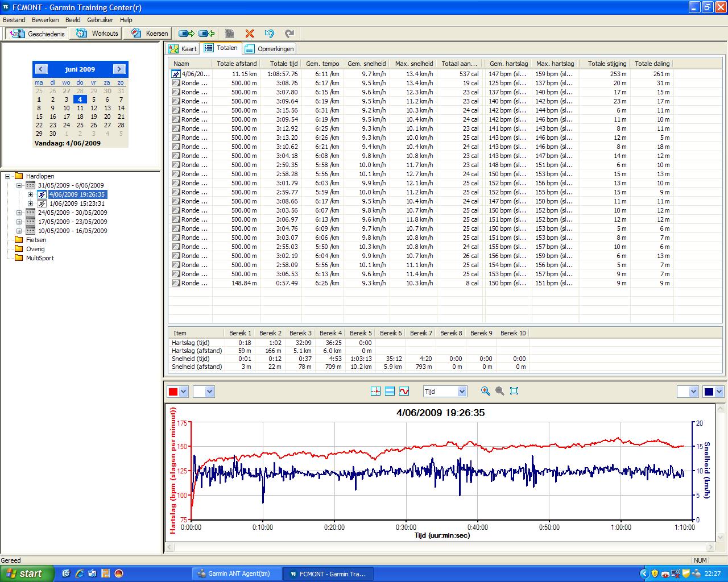Click the runner icon for 4/06/2009 activity
The image size is (728, 582).
42,194
